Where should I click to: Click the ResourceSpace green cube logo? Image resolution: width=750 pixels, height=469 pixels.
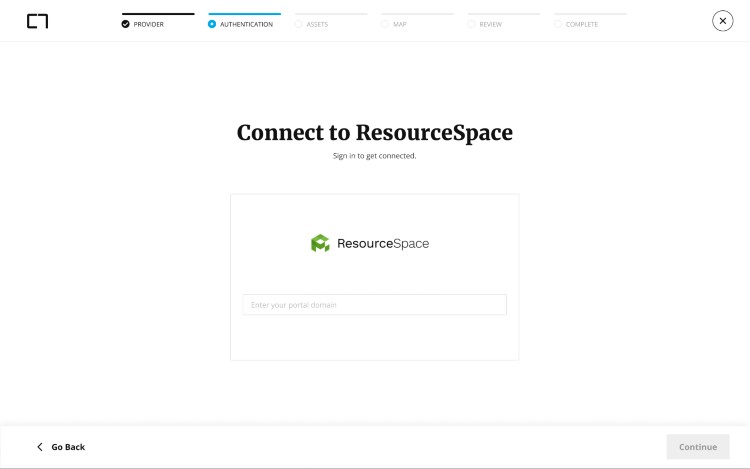pyautogui.click(x=320, y=243)
